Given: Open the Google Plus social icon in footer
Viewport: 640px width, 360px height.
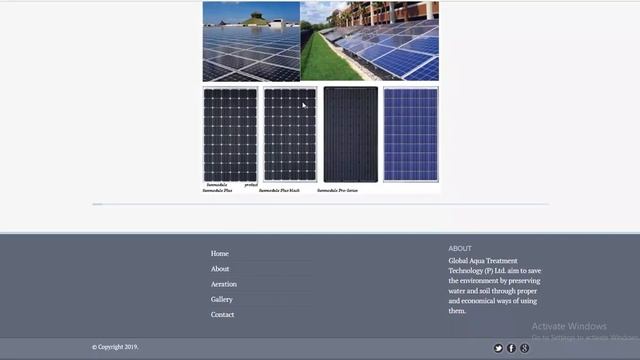Looking at the screenshot, I should tap(524, 348).
